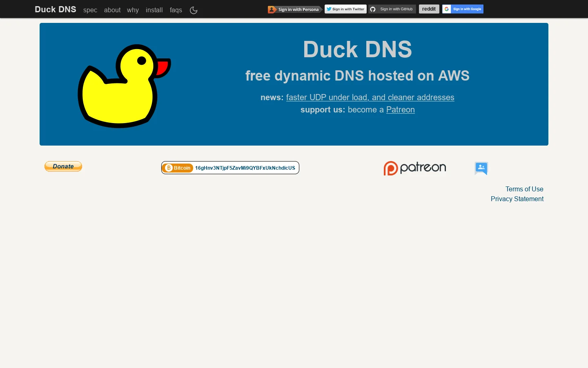Go to the why page

[133, 10]
